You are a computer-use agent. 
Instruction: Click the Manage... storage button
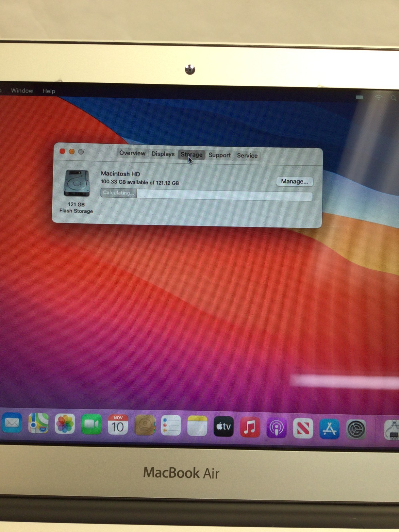click(295, 181)
